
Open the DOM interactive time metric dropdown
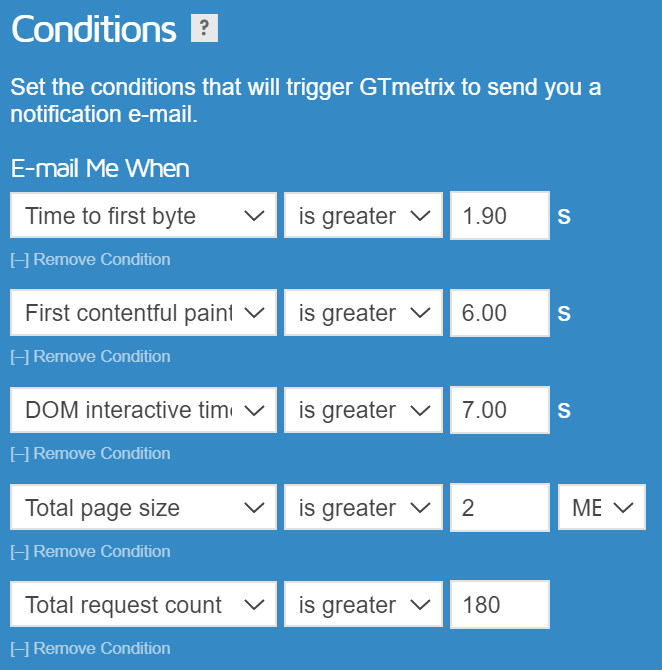143,410
